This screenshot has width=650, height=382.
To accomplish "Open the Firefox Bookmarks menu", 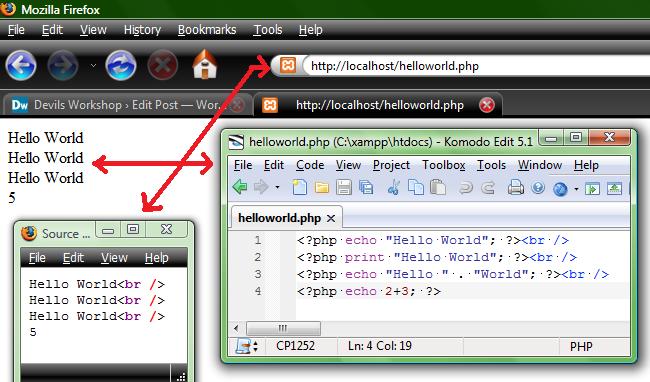I will click(x=207, y=30).
